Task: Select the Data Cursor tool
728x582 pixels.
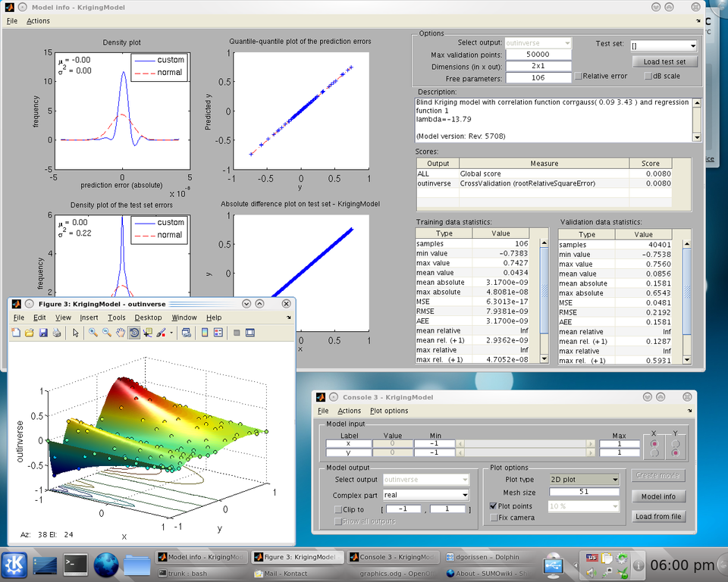Action: [147, 332]
